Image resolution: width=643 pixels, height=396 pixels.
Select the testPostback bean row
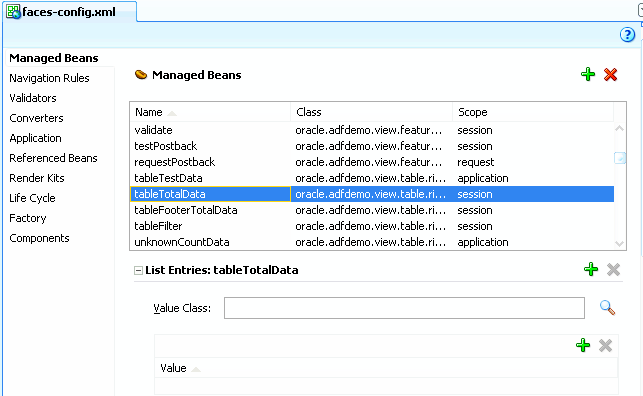point(372,146)
